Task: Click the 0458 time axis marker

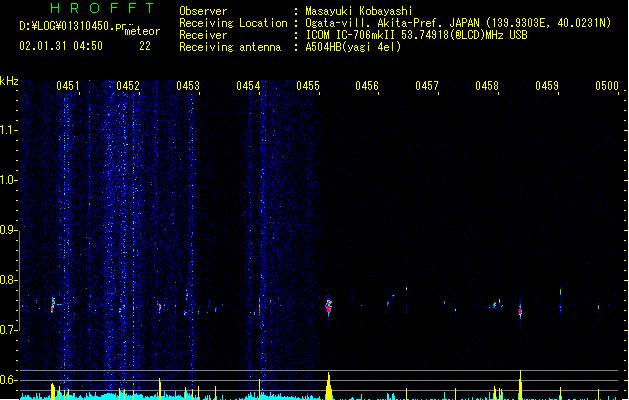Action: tap(487, 86)
